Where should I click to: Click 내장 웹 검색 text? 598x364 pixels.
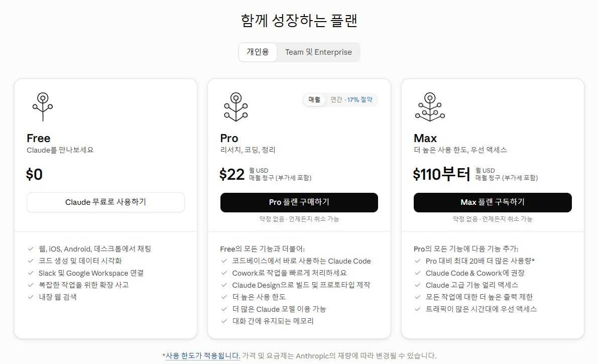(x=58, y=297)
